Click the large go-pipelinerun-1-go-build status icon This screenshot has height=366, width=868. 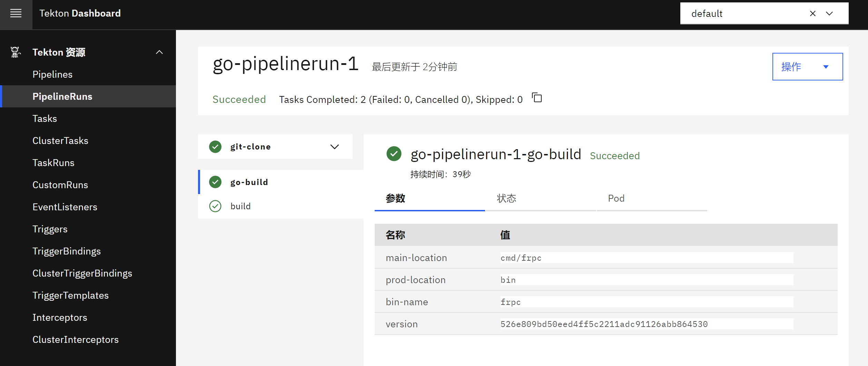[x=394, y=154]
